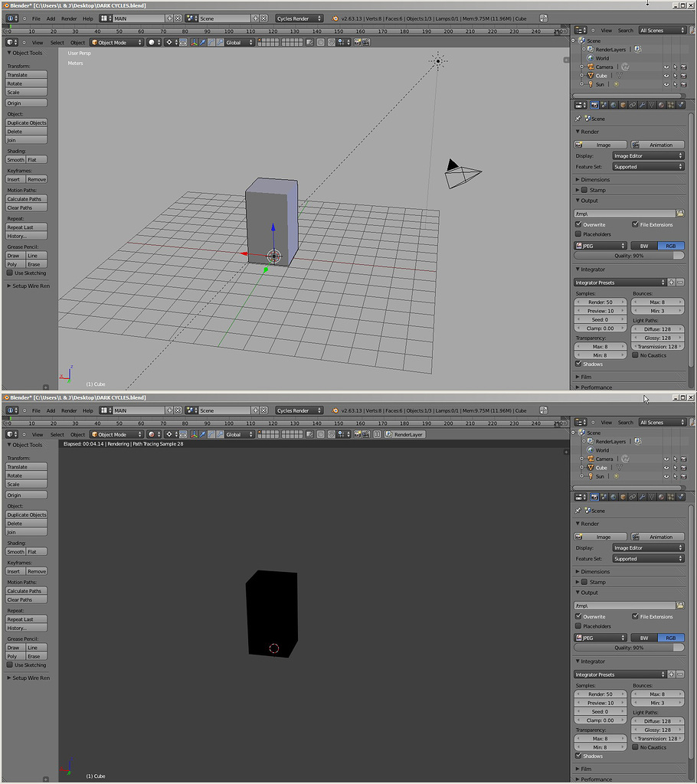Viewport: 697px width, 784px height.
Task: Open Render menu in grid-view window
Action: pyautogui.click(x=69, y=18)
